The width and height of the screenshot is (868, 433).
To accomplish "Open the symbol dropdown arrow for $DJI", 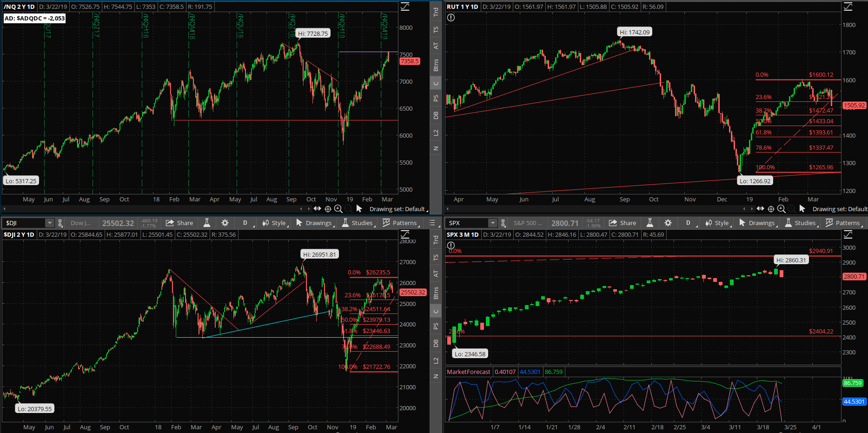I will tap(49, 223).
